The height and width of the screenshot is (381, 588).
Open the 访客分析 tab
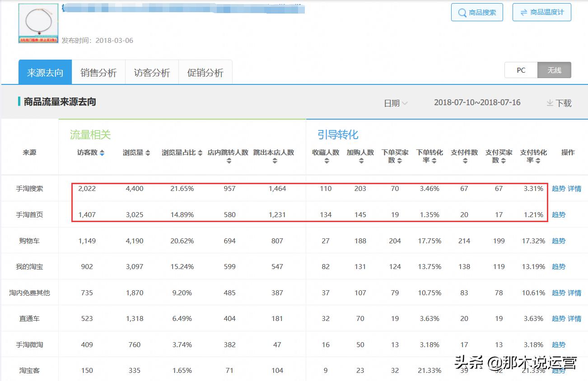coord(152,72)
